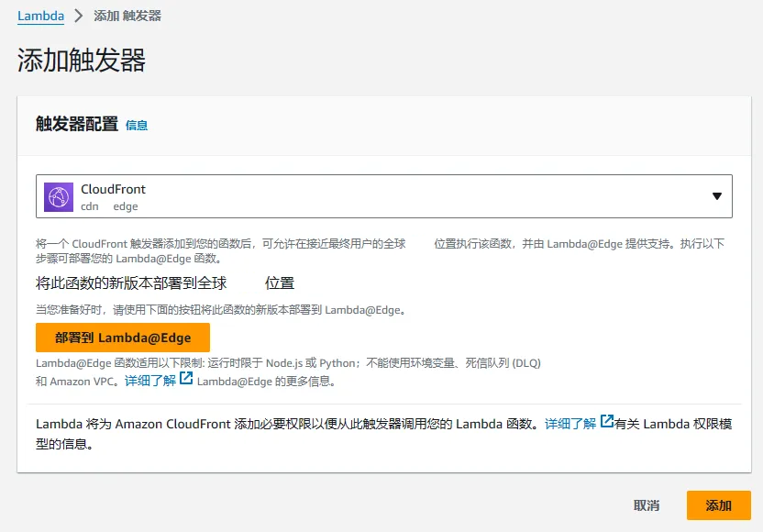Click external-link icon beside permissions 详细了解
Viewport: 763px width, 532px height.
pyautogui.click(x=607, y=421)
